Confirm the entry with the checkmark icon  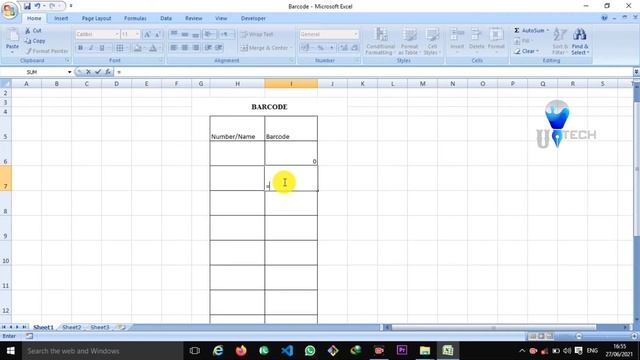pos(98,72)
